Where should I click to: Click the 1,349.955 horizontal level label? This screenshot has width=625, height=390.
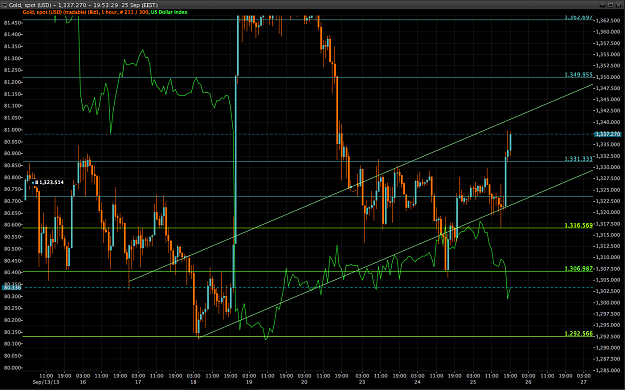[578, 75]
